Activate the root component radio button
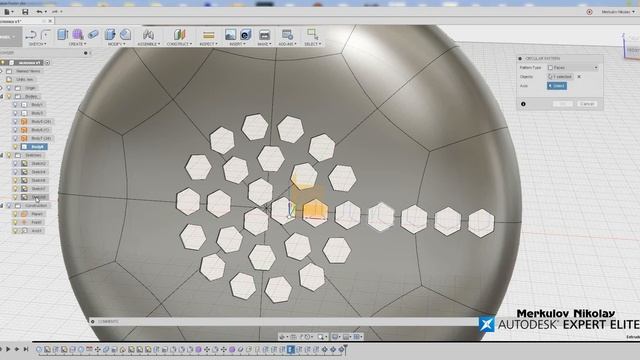640x360 pixels. tap(47, 62)
